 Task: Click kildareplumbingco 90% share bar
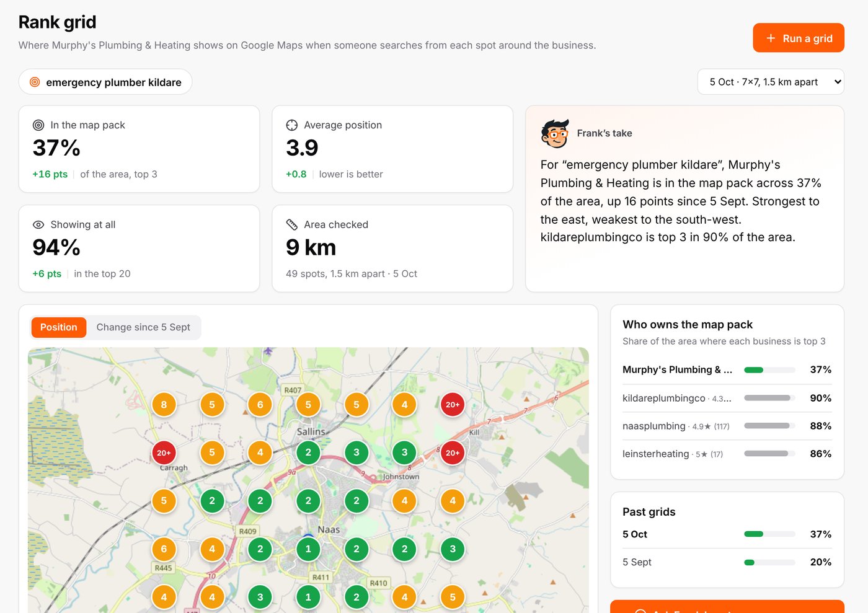(769, 398)
